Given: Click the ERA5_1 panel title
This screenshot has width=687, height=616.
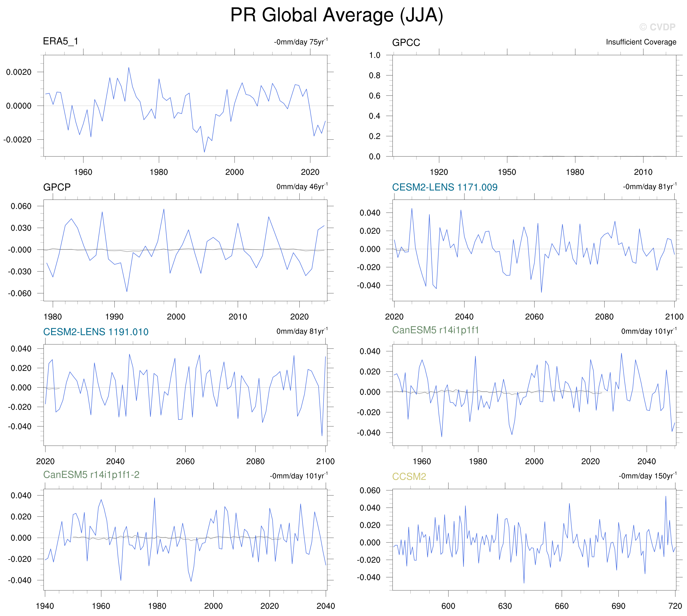Looking at the screenshot, I should pos(60,41).
